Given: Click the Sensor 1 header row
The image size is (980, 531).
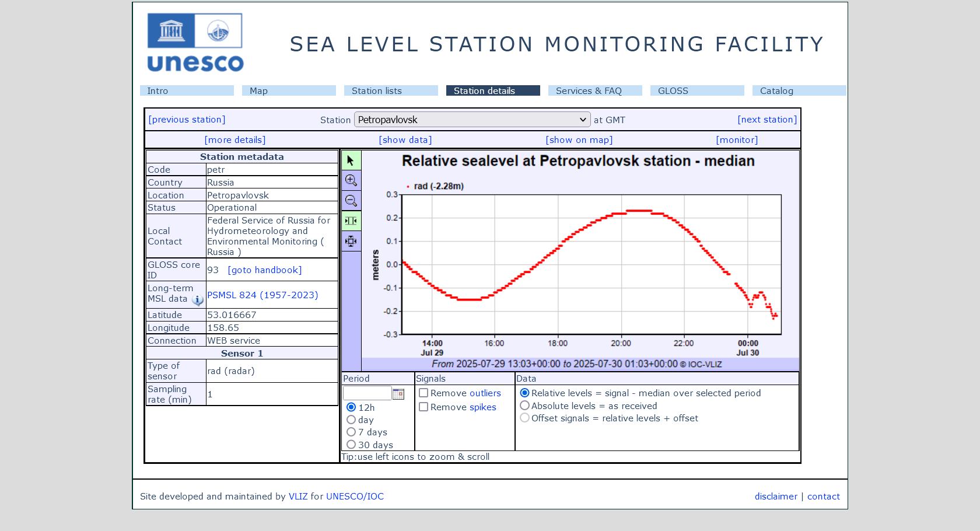Looking at the screenshot, I should pyautogui.click(x=242, y=354).
